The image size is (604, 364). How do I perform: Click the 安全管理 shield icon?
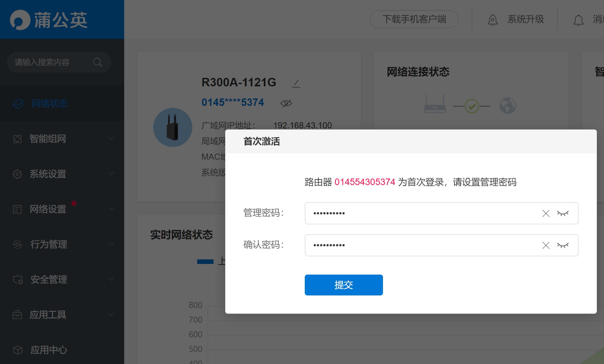click(18, 279)
